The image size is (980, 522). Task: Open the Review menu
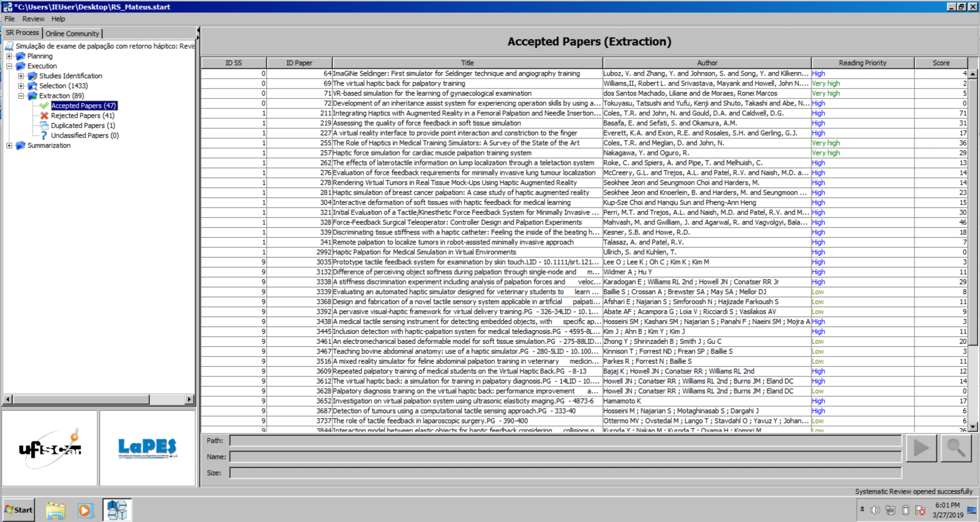coord(33,19)
